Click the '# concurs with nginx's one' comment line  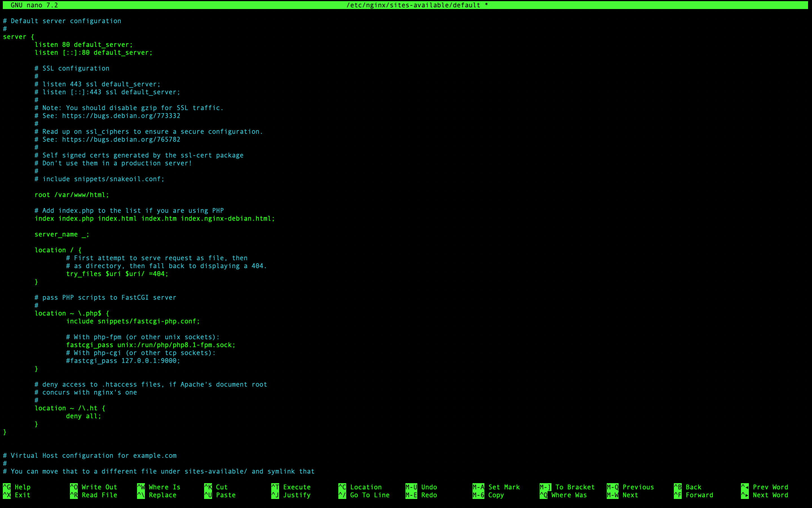(85, 392)
